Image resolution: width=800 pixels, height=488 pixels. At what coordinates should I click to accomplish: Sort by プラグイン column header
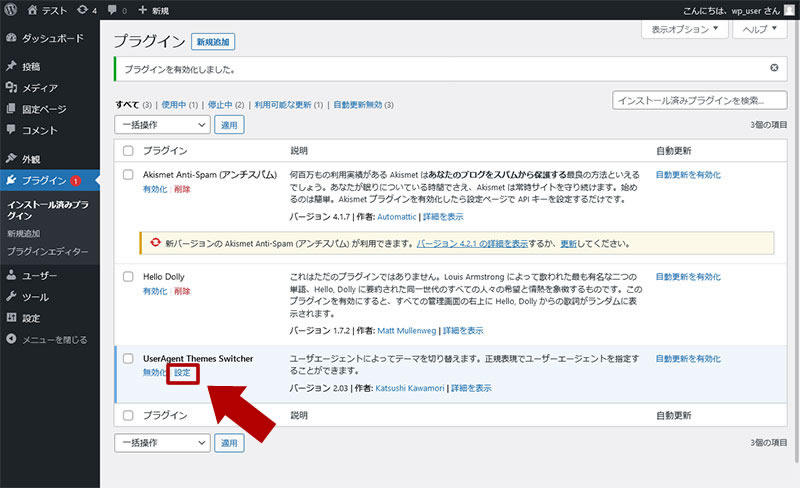click(165, 151)
